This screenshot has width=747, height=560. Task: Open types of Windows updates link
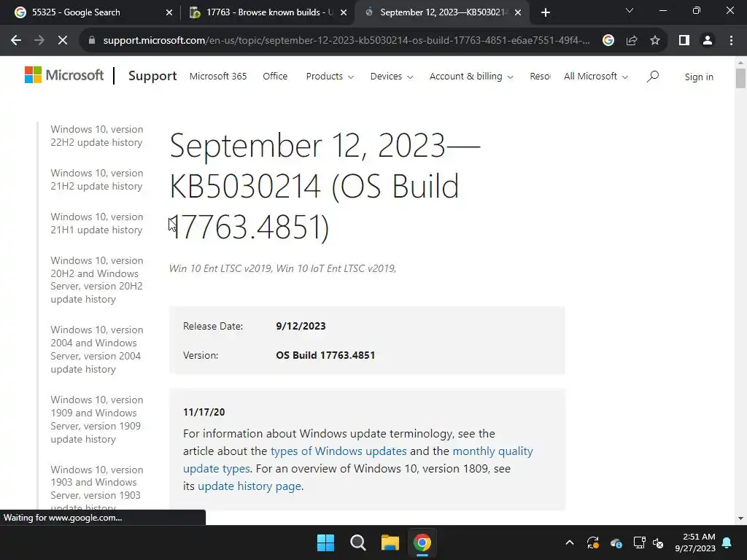338,451
